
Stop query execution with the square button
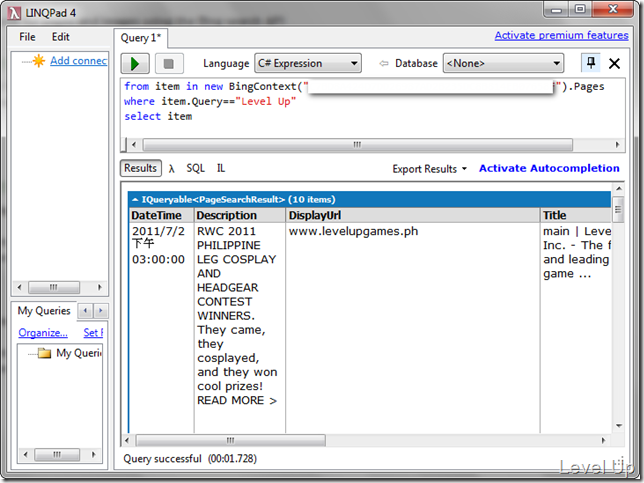coord(168,64)
